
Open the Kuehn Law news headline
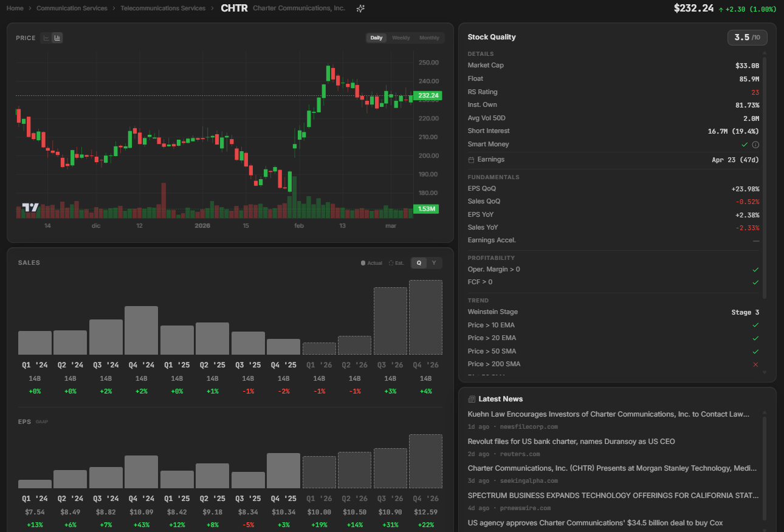[x=608, y=414]
